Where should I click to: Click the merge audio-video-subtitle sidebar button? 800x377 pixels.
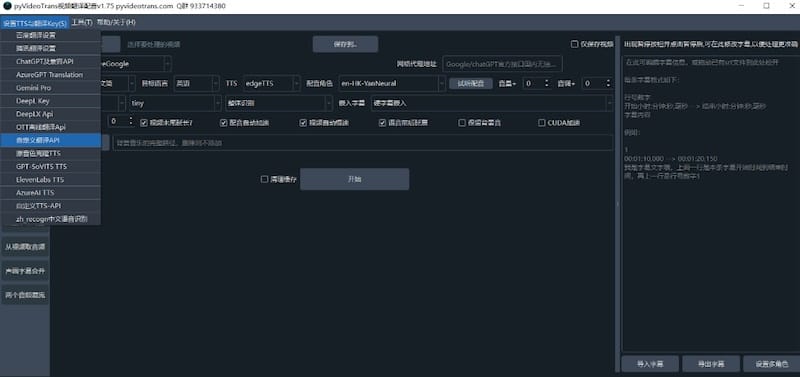26,271
